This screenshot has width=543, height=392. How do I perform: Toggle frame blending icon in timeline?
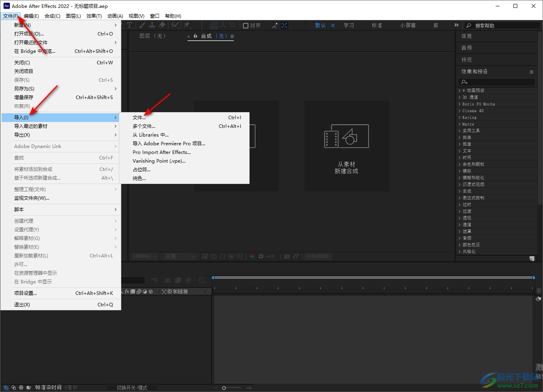178,280
